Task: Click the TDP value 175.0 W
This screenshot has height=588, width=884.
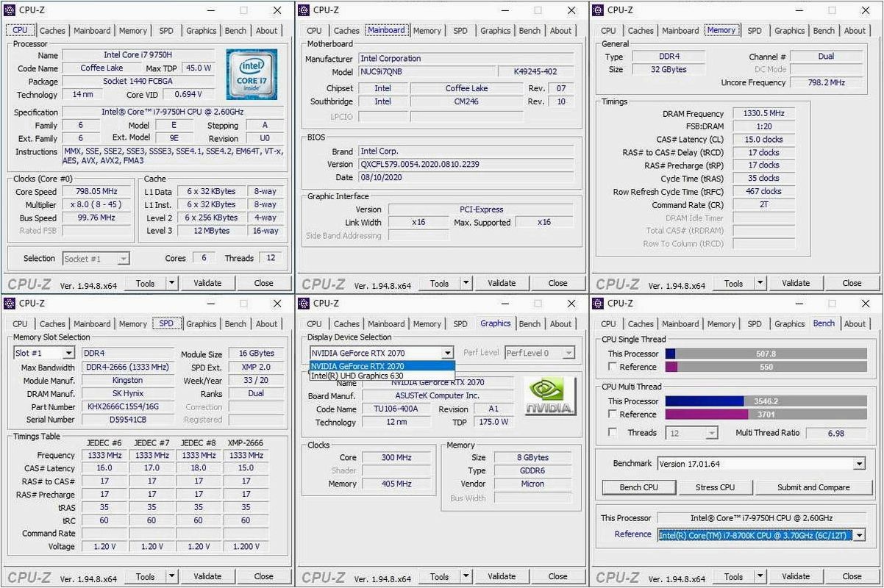Action: coord(495,423)
